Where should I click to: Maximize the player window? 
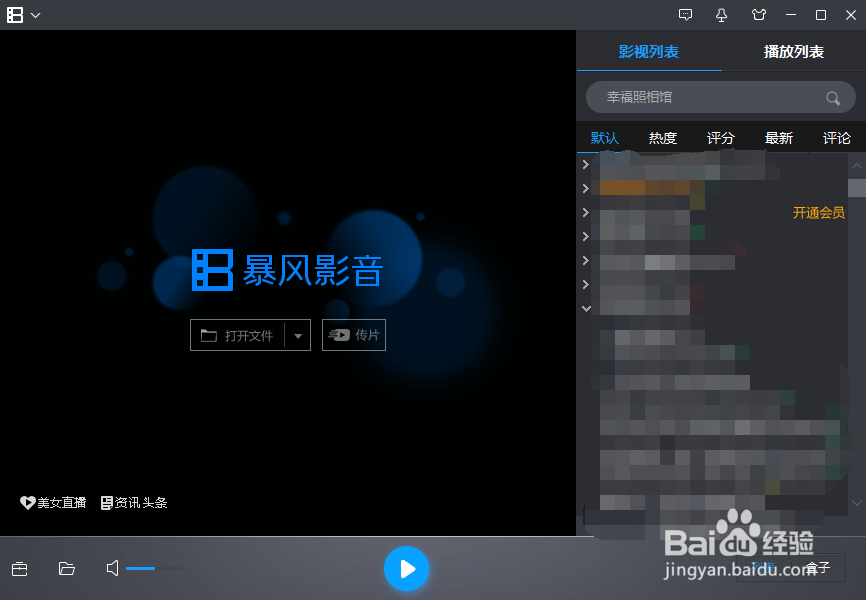tap(821, 15)
